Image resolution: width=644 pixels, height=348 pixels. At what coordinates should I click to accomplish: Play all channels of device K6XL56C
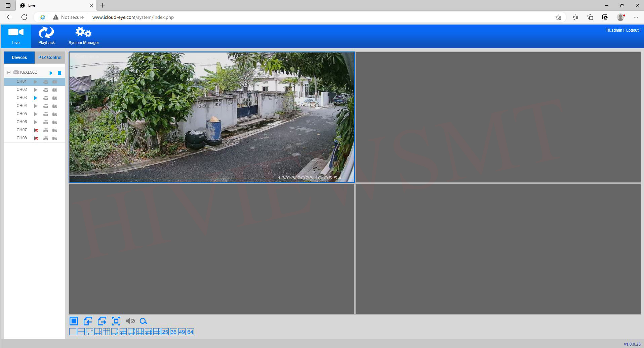tap(51, 73)
